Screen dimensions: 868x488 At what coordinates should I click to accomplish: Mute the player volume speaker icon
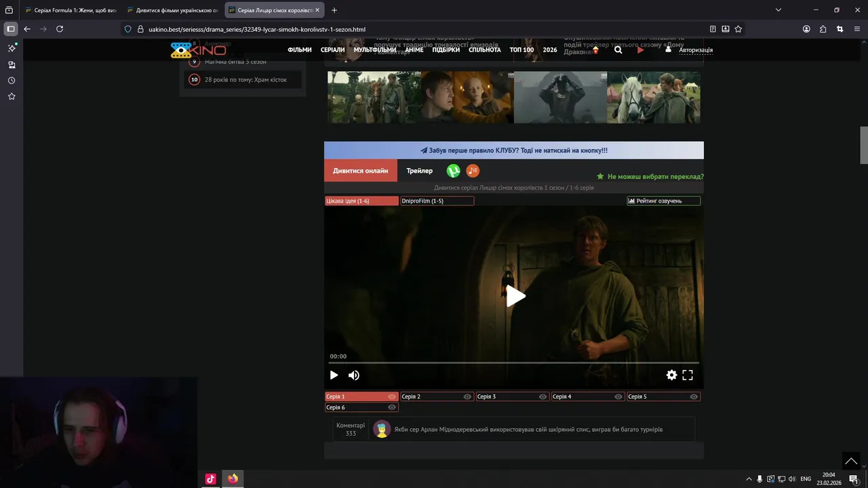click(354, 375)
